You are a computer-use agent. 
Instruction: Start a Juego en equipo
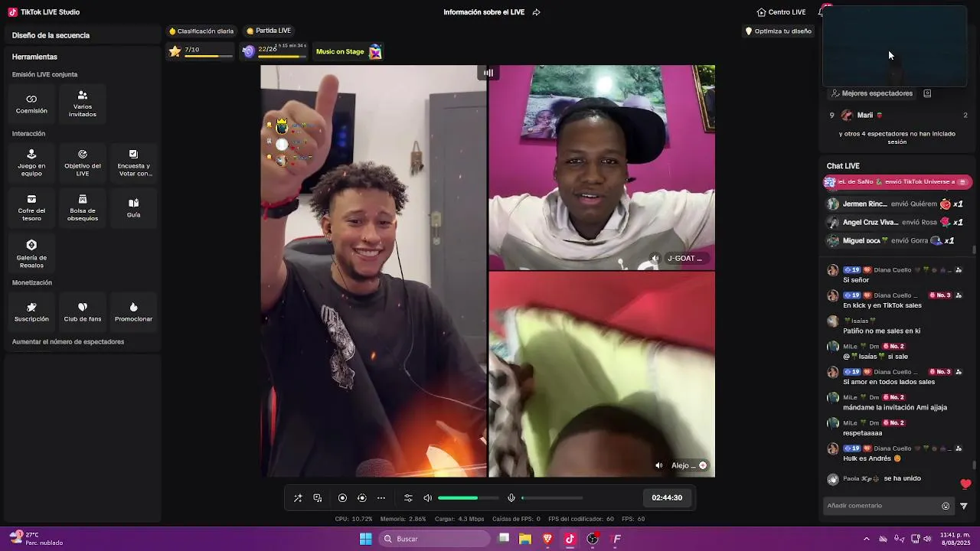(31, 163)
